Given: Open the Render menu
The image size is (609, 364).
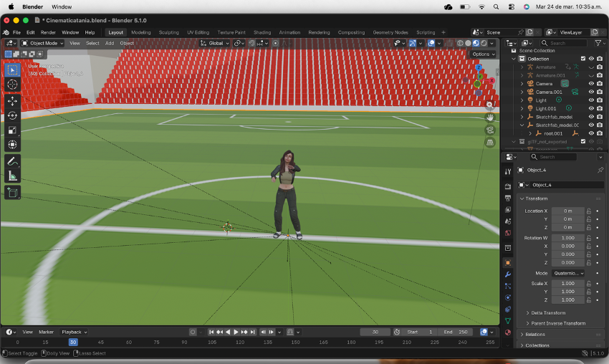Looking at the screenshot, I should (48, 32).
